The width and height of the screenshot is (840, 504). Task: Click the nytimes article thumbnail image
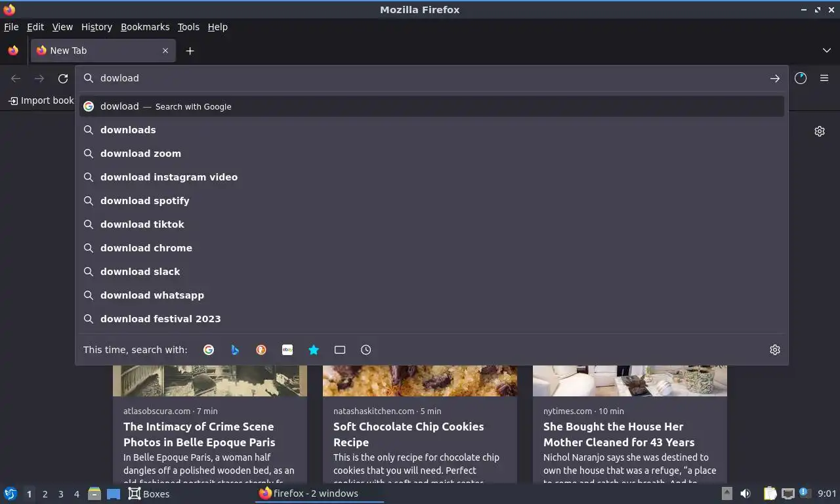tap(630, 381)
